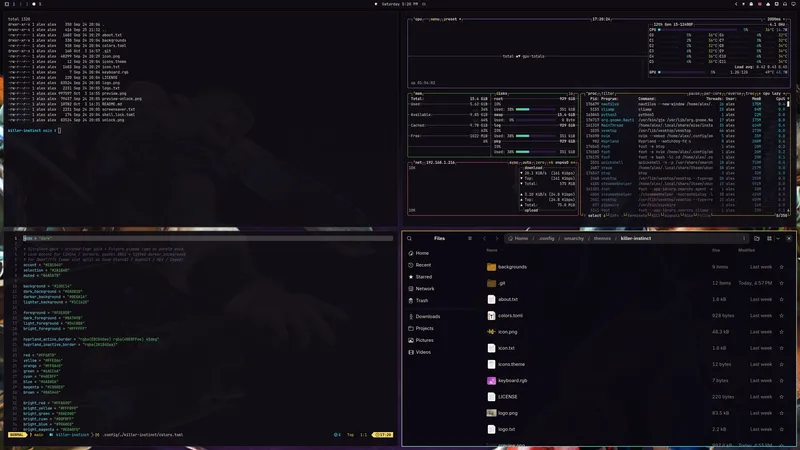The width and height of the screenshot is (800, 450).
Task: Open Projects bookmark in sidebar
Action: [421, 329]
